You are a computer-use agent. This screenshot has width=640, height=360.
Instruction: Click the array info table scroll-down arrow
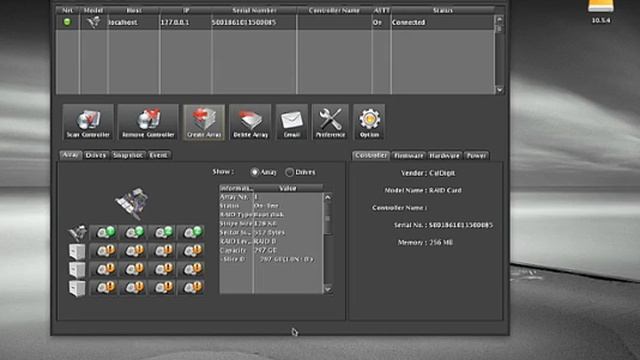(x=328, y=289)
